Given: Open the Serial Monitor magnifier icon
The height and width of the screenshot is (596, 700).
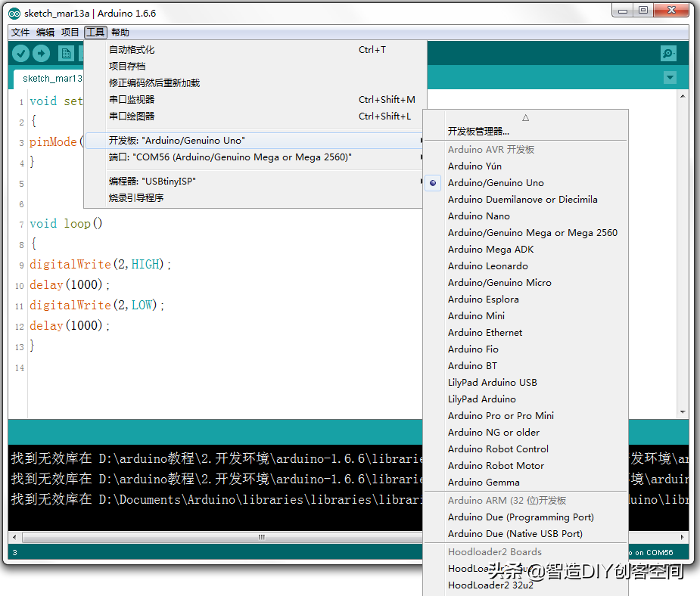Looking at the screenshot, I should coord(668,53).
